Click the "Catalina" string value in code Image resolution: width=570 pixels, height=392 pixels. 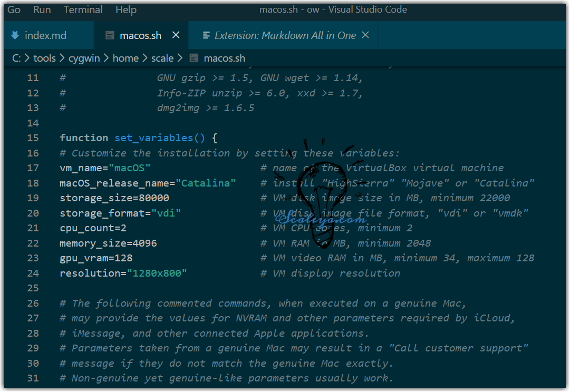[x=206, y=183]
